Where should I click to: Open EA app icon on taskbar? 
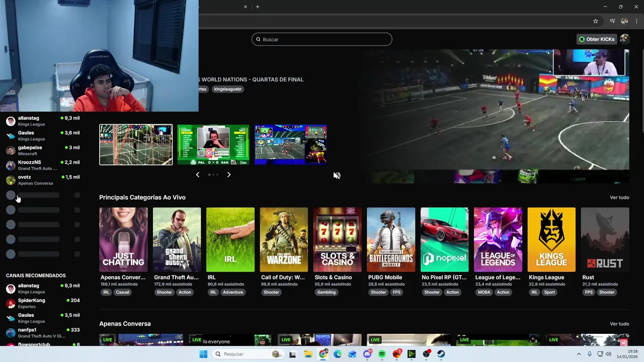point(397,354)
